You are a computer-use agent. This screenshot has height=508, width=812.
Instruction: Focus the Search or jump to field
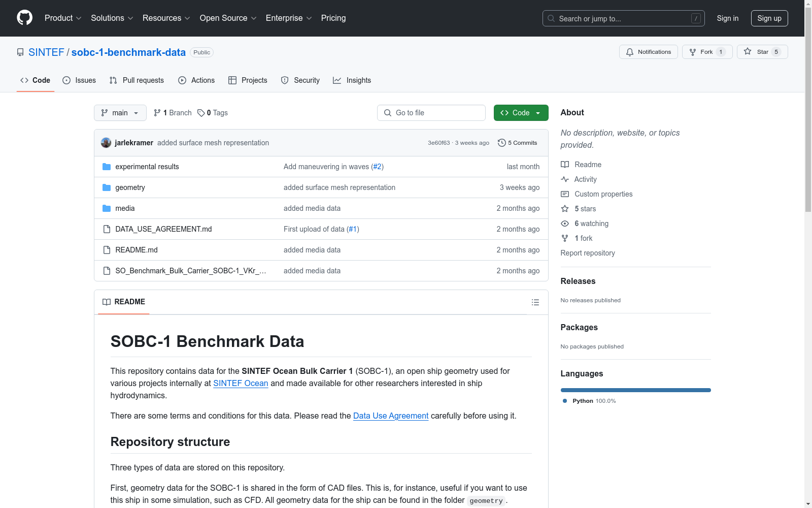[624, 18]
